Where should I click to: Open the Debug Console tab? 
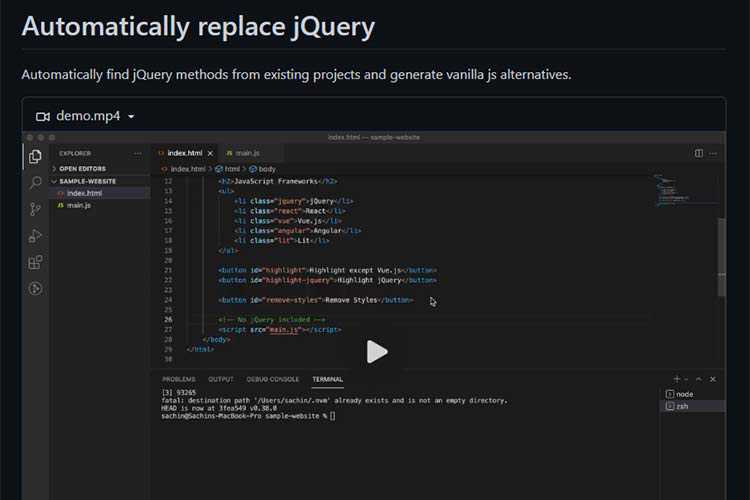pos(272,380)
